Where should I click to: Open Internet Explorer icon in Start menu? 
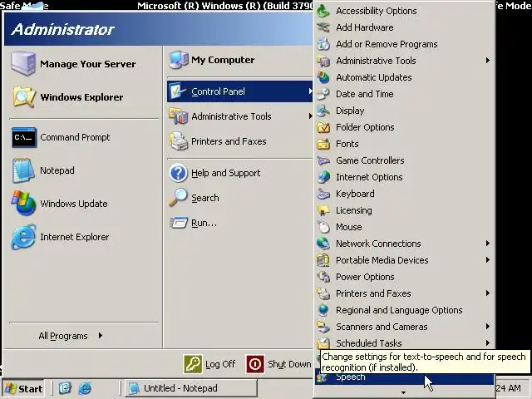[x=23, y=237]
